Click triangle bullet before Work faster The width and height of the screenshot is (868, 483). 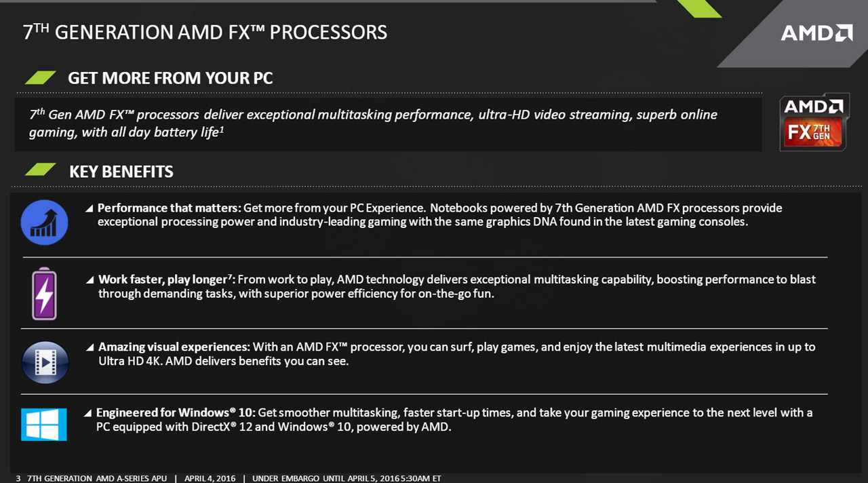(90, 280)
